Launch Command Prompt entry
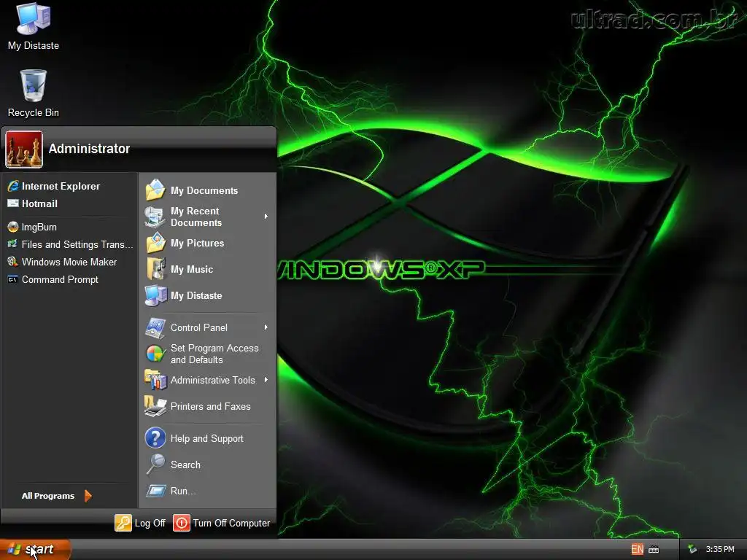This screenshot has height=560, width=747. [69, 279]
